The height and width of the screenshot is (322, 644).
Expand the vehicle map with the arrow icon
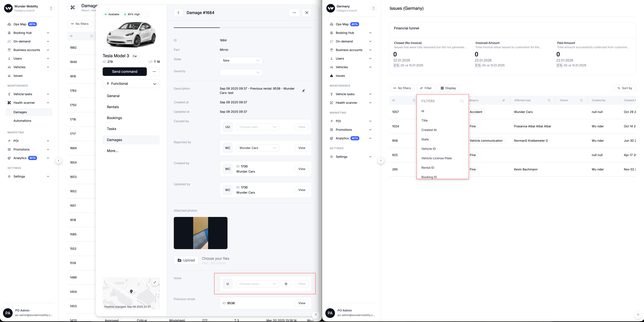pos(155,282)
